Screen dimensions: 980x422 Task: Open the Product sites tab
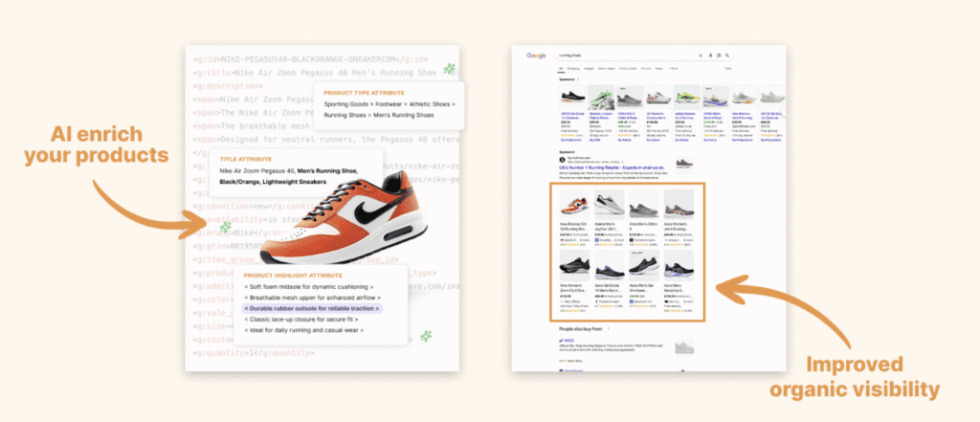pos(628,68)
